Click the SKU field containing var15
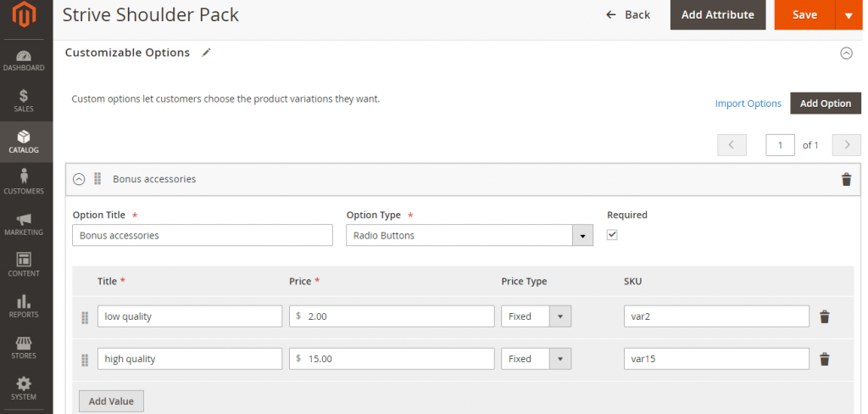Screen dimensions: 868x414 715,359
